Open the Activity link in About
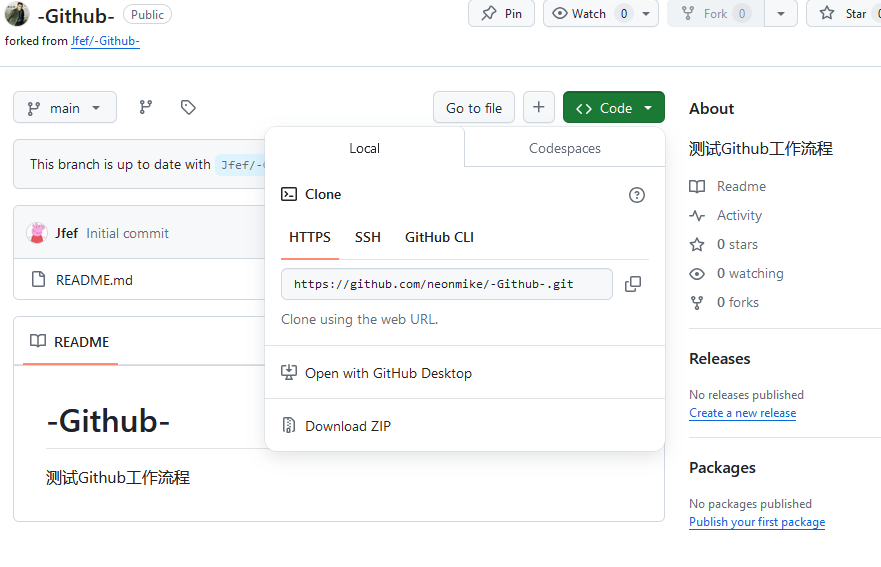The height and width of the screenshot is (567, 881). 739,215
